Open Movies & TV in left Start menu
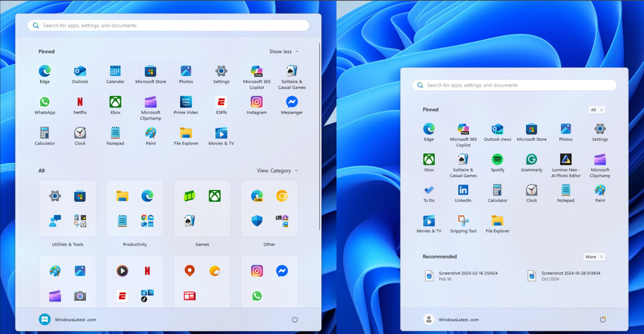 coord(222,136)
